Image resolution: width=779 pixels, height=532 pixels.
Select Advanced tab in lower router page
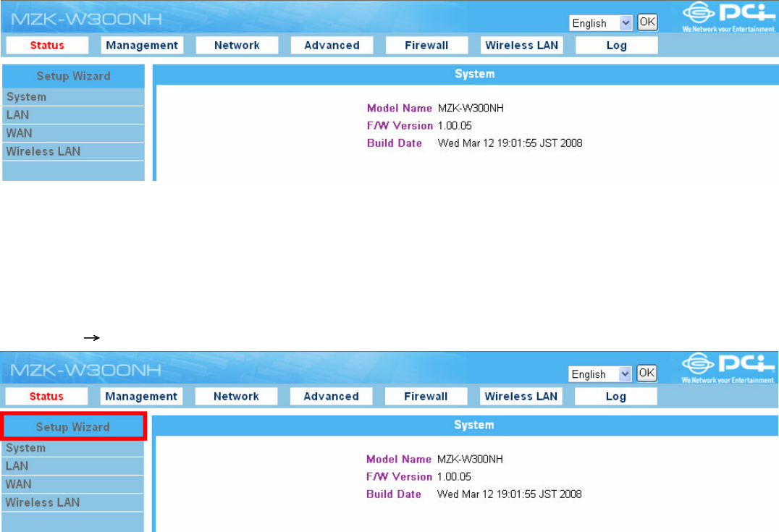(332, 397)
